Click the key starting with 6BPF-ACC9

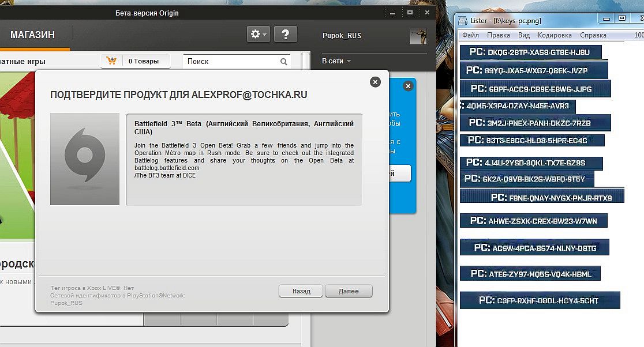pos(535,89)
